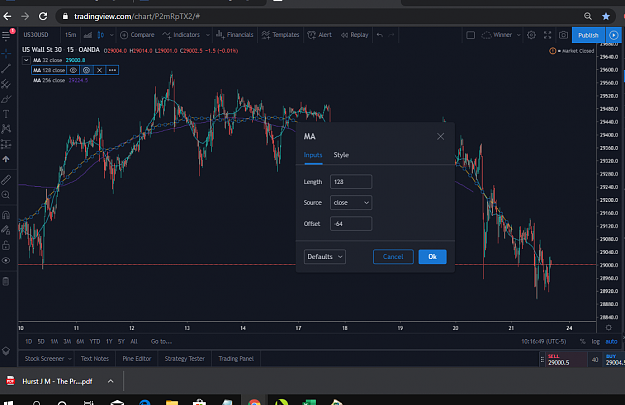Open the 15m timeframe selector

pyautogui.click(x=71, y=35)
